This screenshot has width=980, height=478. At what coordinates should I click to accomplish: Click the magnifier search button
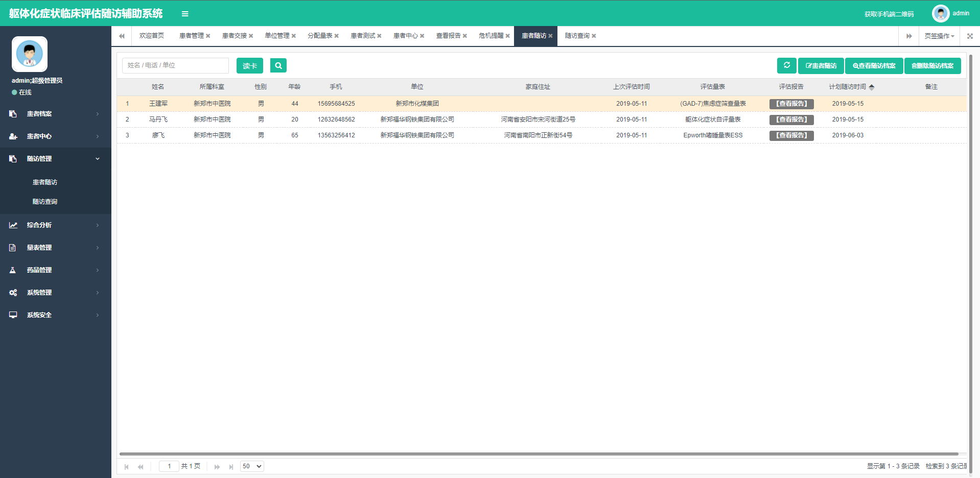click(x=278, y=65)
